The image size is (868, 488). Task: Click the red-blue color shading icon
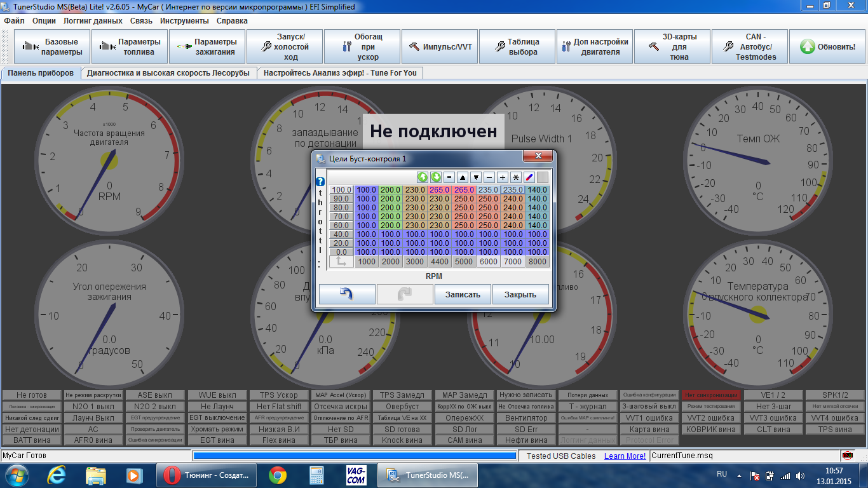[x=529, y=177]
